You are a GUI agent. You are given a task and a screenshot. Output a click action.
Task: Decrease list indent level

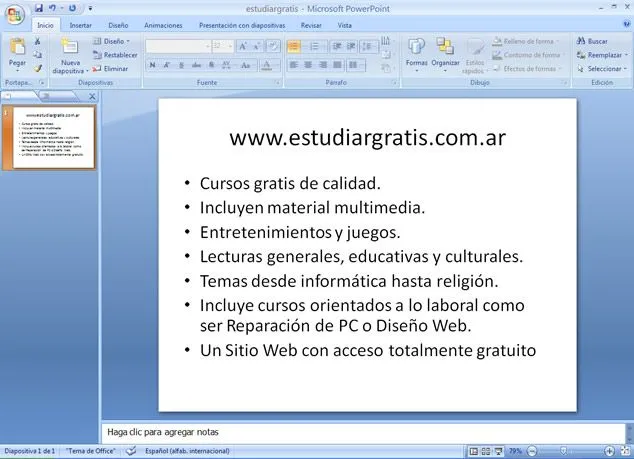click(x=337, y=47)
